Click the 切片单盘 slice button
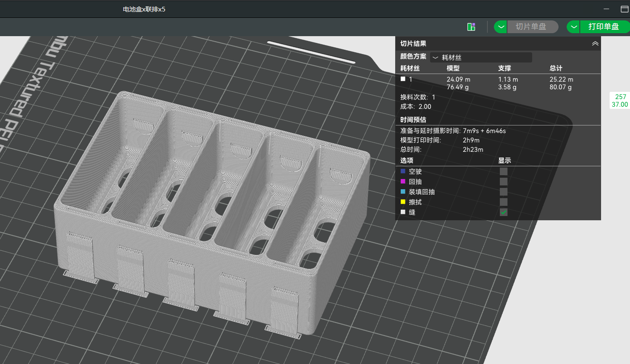Viewport: 630px width, 364px height. tap(533, 27)
